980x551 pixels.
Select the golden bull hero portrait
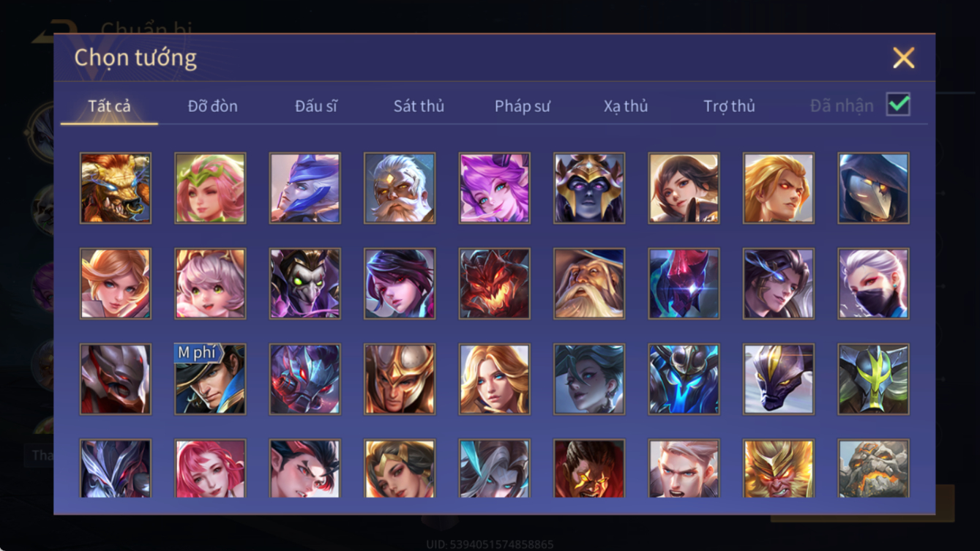coord(116,188)
